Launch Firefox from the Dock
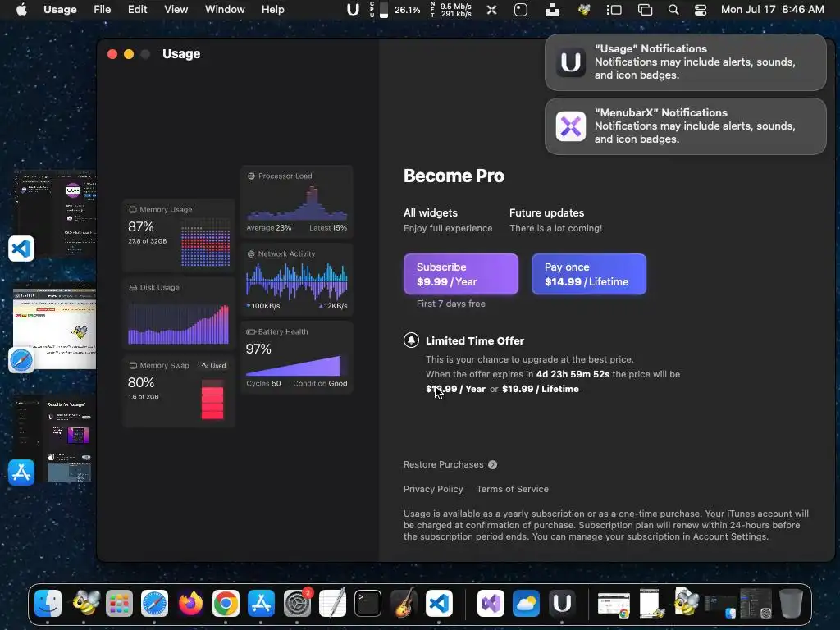This screenshot has width=840, height=630. click(x=190, y=603)
